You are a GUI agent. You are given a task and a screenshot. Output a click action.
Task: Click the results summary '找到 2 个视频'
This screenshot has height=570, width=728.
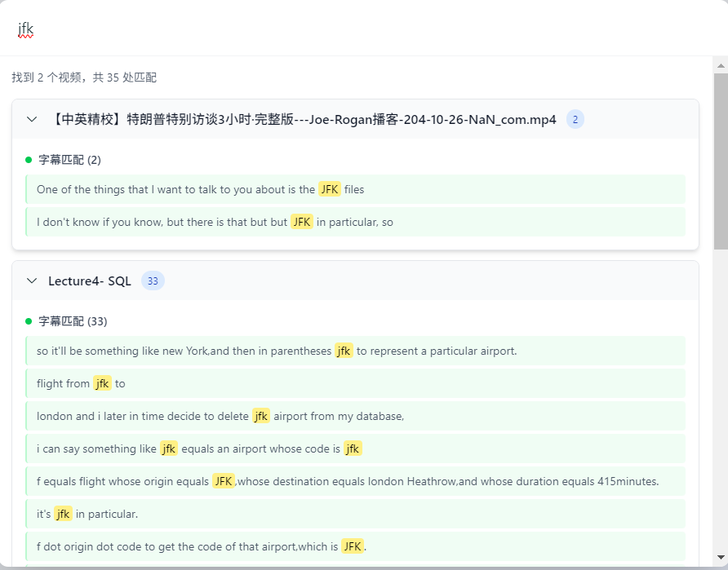tap(84, 77)
